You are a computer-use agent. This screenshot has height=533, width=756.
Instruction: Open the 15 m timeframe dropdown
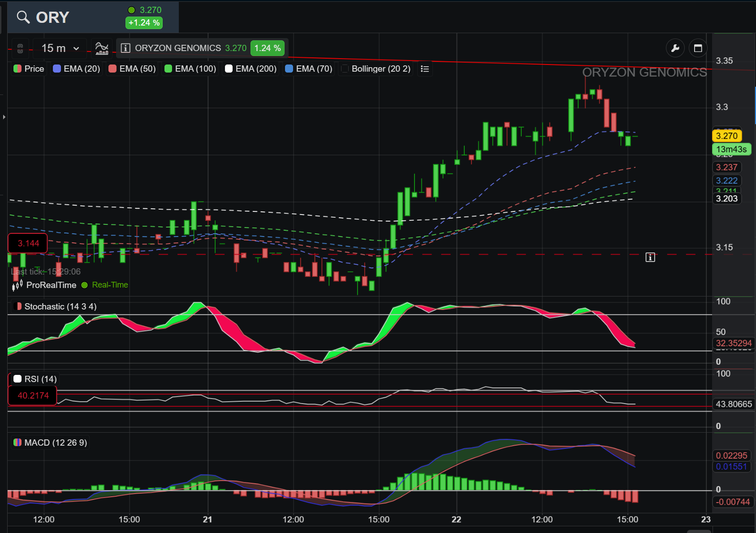point(60,48)
